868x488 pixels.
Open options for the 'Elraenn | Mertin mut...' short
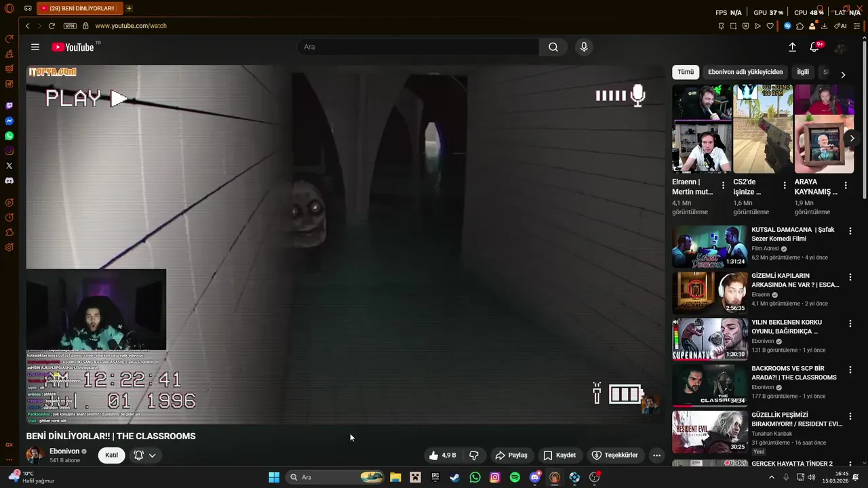pyautogui.click(x=724, y=185)
